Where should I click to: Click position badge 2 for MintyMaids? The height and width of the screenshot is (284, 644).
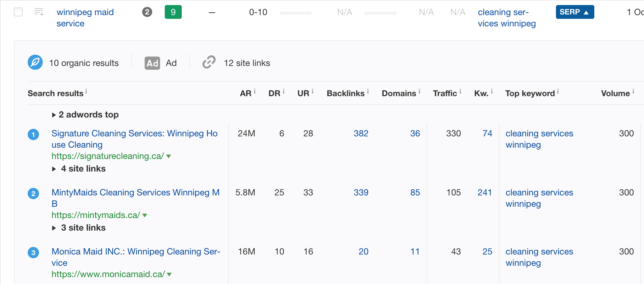click(33, 194)
